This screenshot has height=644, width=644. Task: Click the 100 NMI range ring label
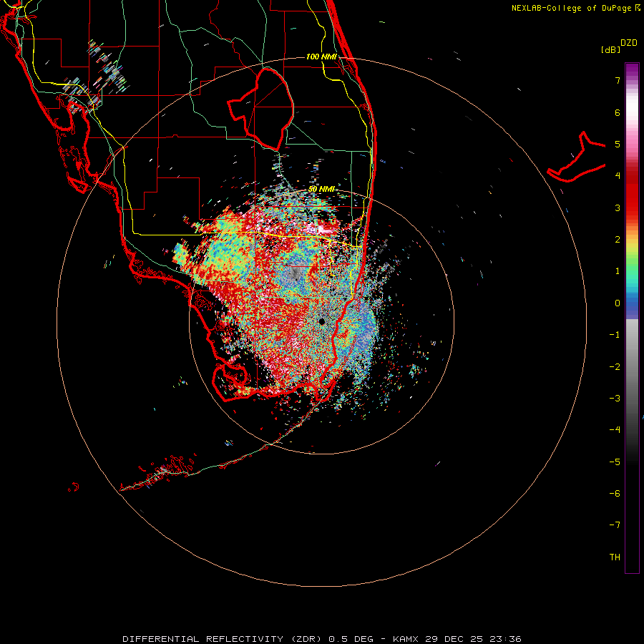click(x=321, y=57)
